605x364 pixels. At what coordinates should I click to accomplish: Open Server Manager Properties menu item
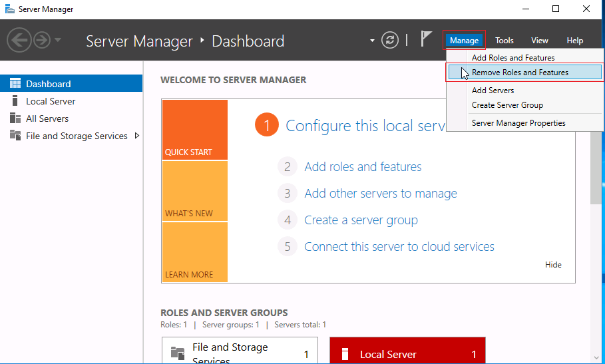(518, 123)
